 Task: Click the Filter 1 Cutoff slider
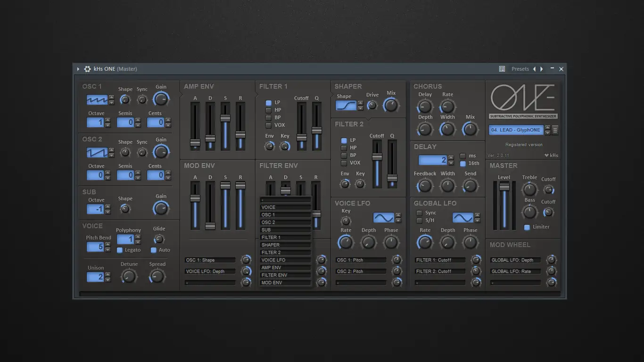pos(301,126)
